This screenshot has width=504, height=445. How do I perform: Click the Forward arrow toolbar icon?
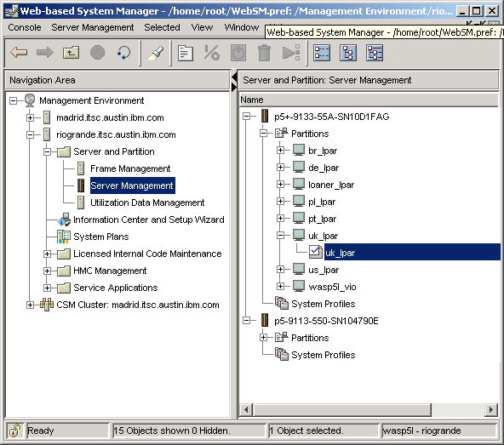point(44,53)
